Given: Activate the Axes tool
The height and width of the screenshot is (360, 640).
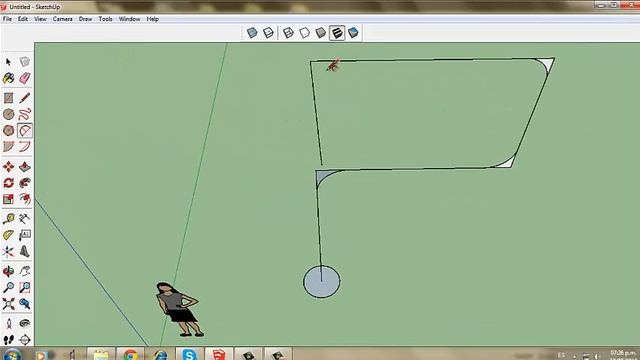Looking at the screenshot, I should click(9, 251).
